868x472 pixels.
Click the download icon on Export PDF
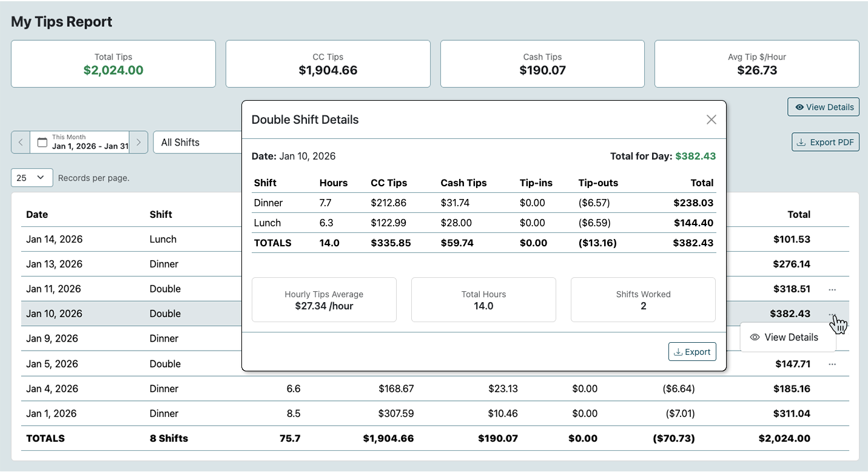801,141
